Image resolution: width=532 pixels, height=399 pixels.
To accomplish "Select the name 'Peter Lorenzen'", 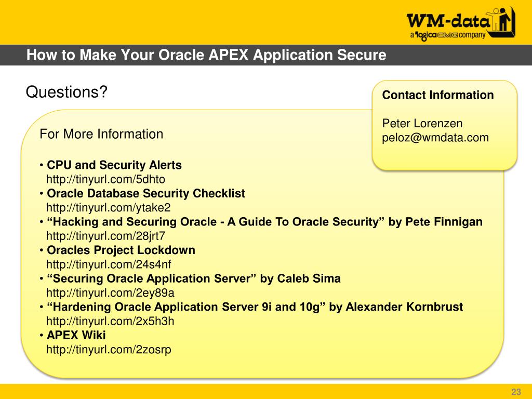I will pyautogui.click(x=422, y=123).
